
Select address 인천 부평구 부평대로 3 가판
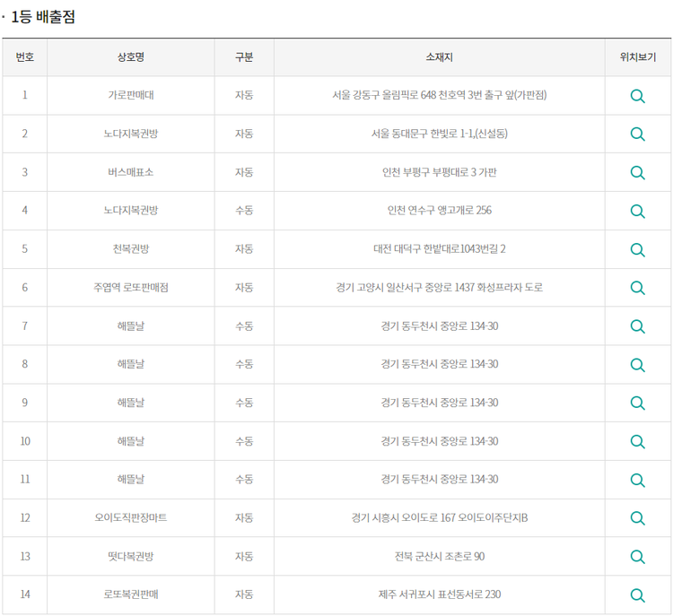pyautogui.click(x=440, y=172)
